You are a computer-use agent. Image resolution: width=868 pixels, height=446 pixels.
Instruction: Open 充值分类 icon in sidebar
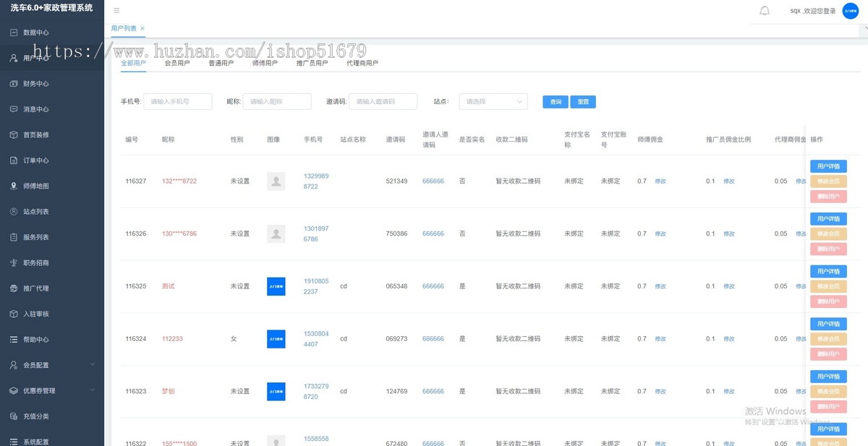point(14,416)
